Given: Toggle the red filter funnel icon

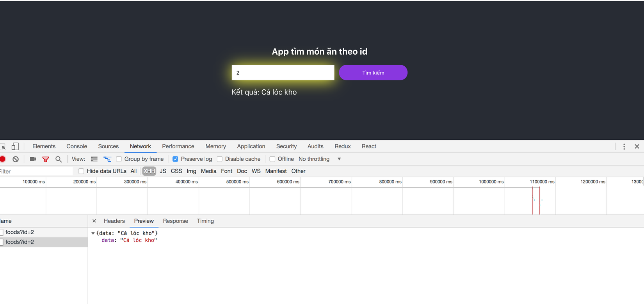Looking at the screenshot, I should 46,159.
